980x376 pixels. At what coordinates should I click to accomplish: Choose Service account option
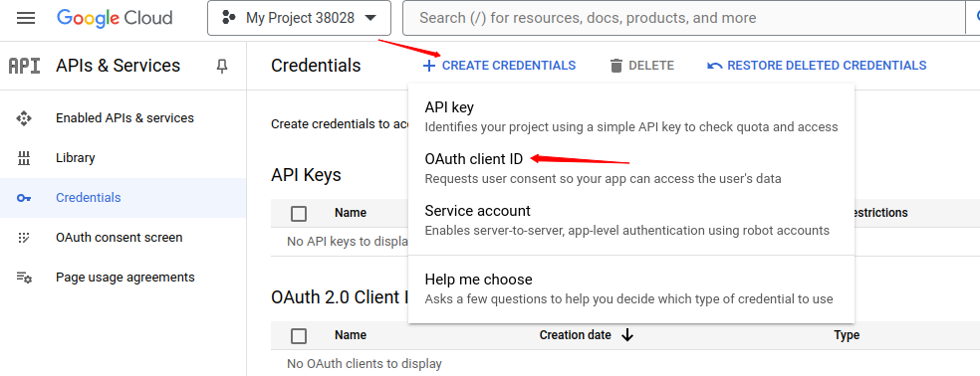(x=631, y=220)
